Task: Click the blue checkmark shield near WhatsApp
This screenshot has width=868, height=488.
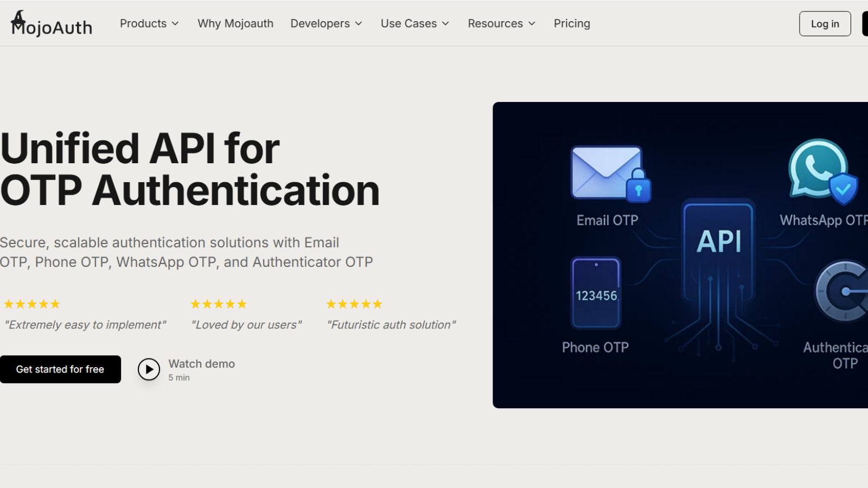Action: (x=843, y=189)
